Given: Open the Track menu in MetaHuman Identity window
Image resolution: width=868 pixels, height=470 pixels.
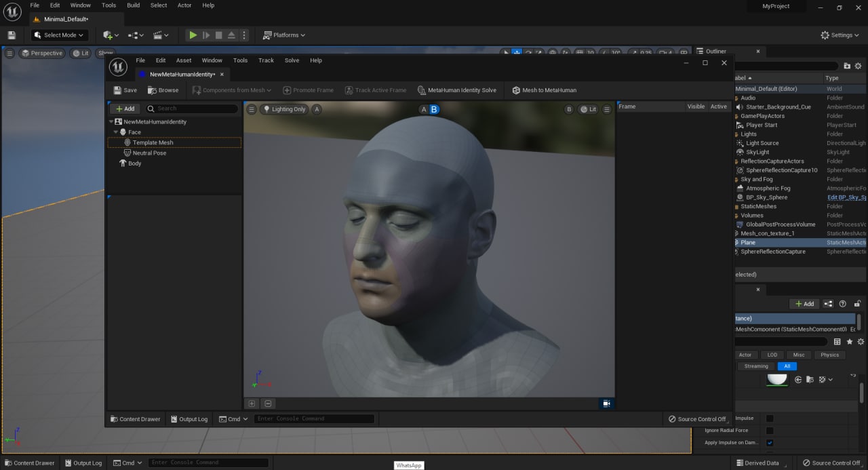Looking at the screenshot, I should point(266,60).
